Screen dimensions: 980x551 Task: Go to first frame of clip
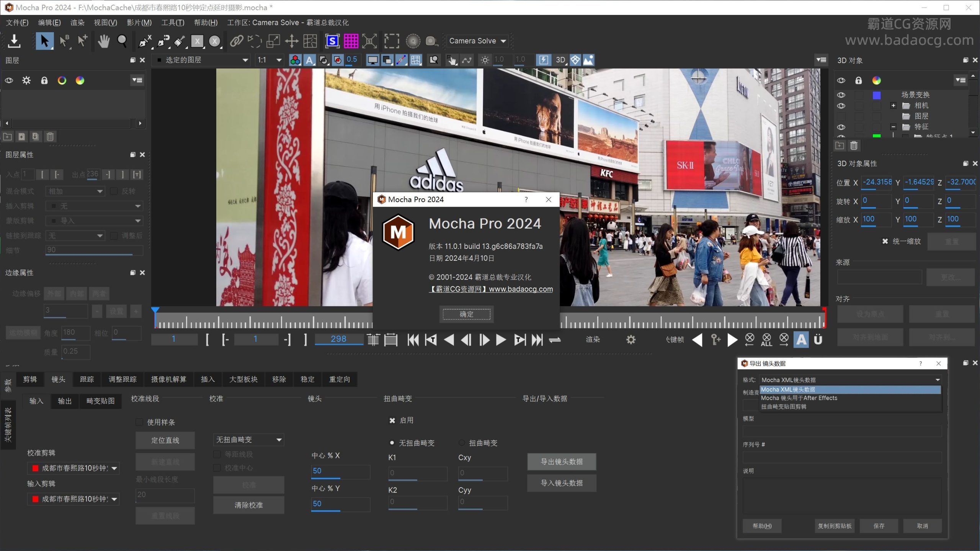[413, 340]
